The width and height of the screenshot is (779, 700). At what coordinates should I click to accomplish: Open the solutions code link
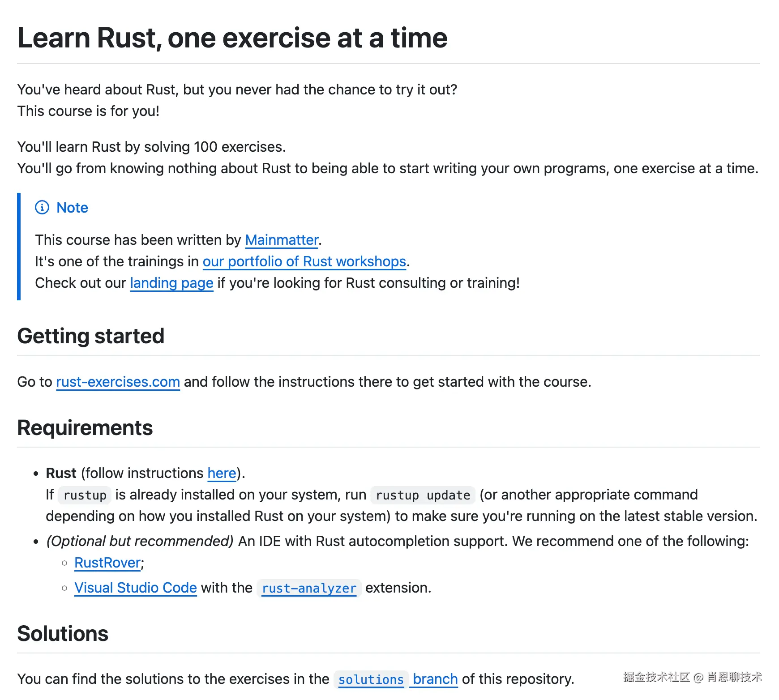click(371, 680)
